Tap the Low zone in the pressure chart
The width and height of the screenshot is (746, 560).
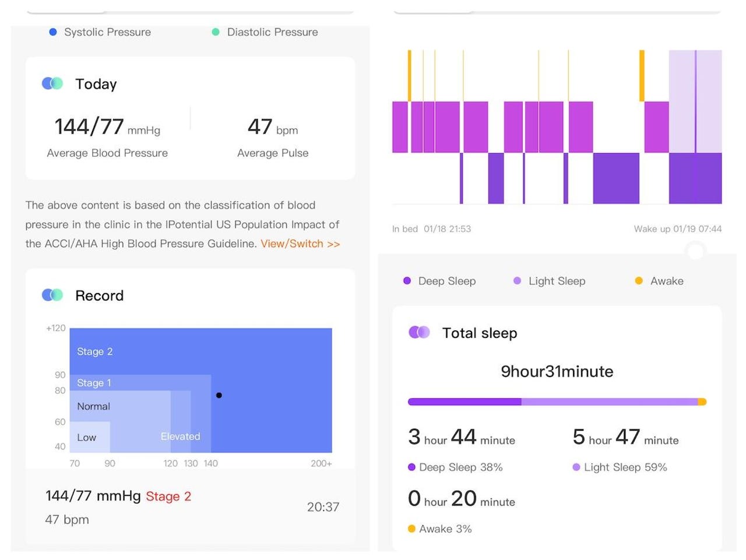coord(87,437)
